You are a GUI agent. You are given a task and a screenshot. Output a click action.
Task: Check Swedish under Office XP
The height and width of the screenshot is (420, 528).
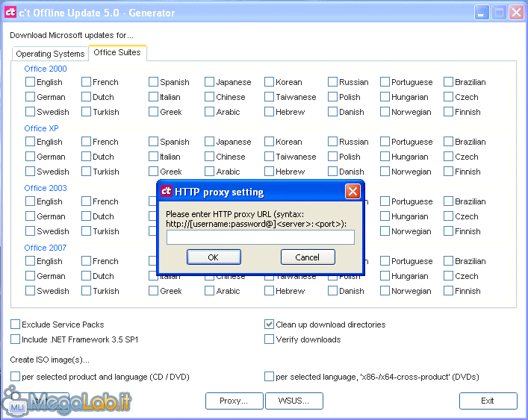tap(30, 171)
